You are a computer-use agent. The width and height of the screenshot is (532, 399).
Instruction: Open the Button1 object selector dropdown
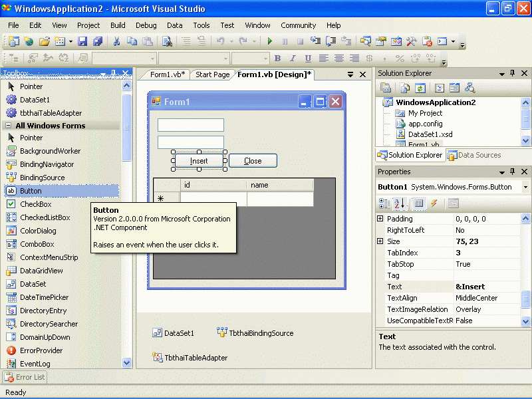click(525, 188)
